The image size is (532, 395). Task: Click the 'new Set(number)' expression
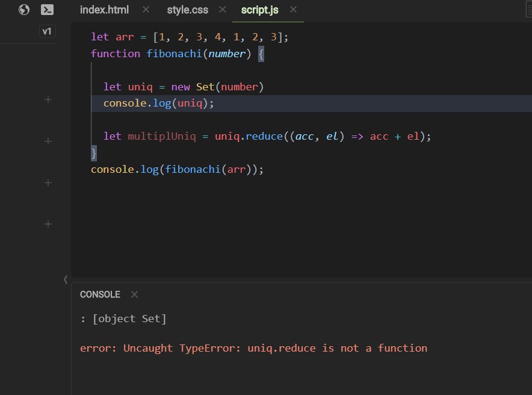tap(217, 87)
